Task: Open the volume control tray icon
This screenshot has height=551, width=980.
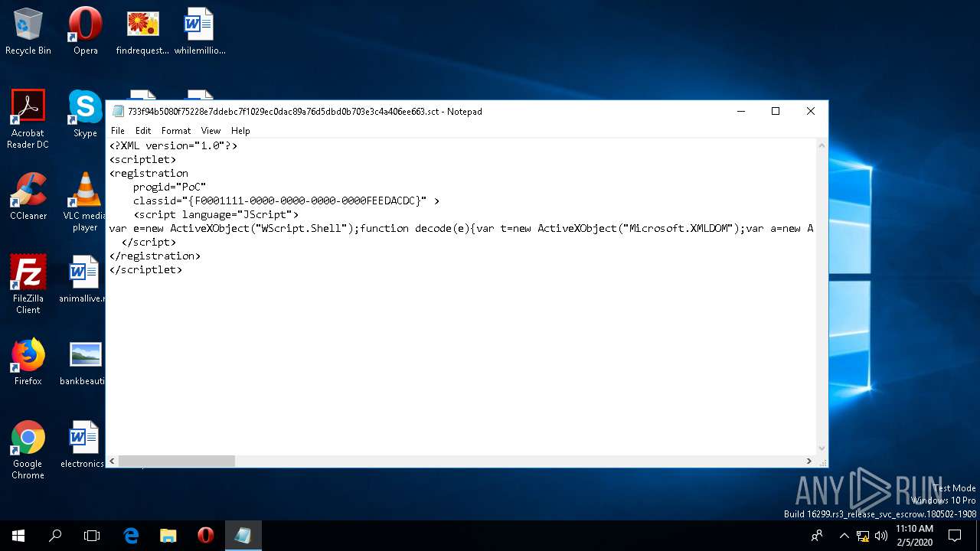Action: click(x=881, y=536)
